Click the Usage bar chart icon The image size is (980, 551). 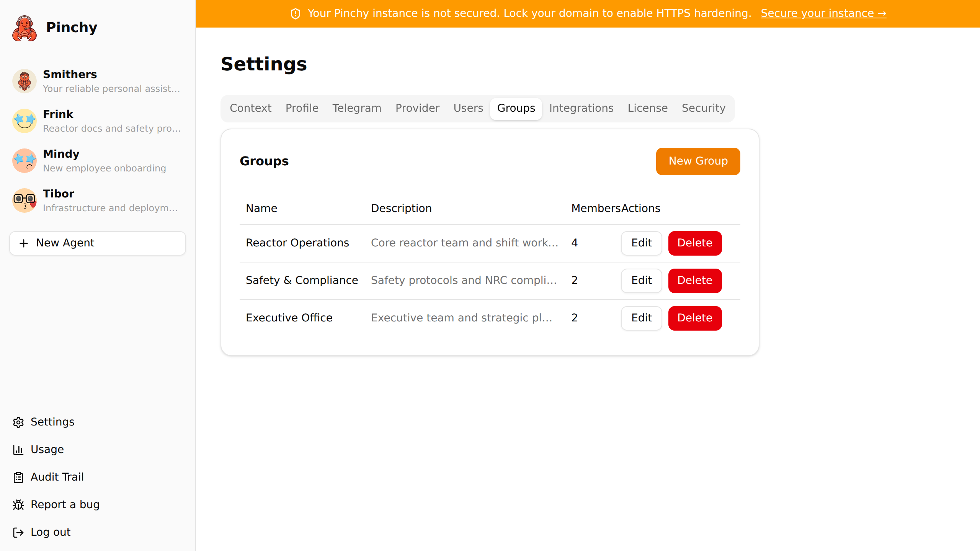18,450
